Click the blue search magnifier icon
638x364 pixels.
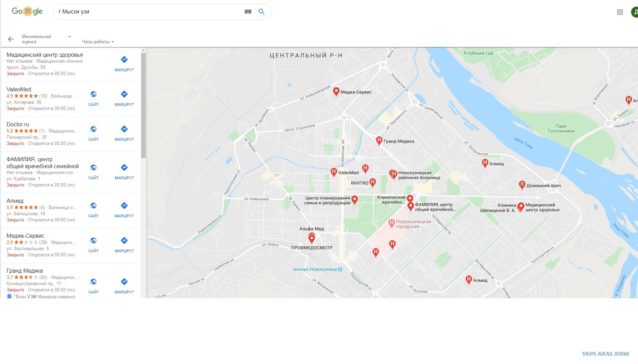pos(262,12)
